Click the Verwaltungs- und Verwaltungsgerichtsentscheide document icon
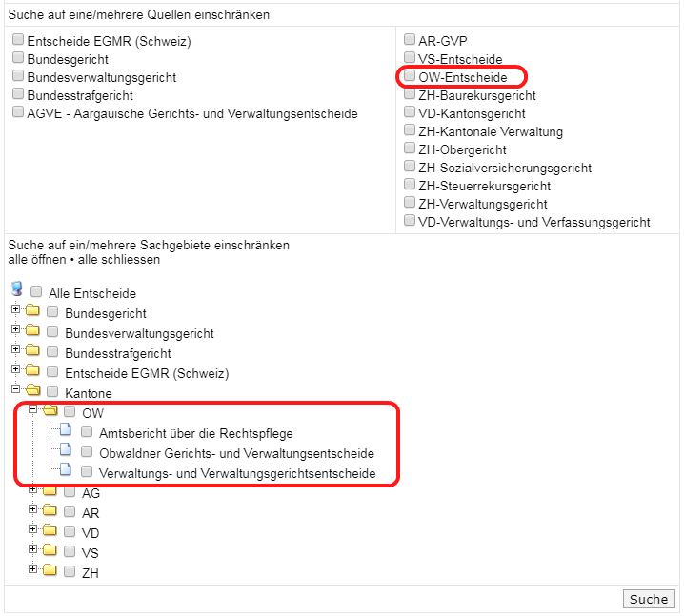The image size is (684, 616). [66, 469]
